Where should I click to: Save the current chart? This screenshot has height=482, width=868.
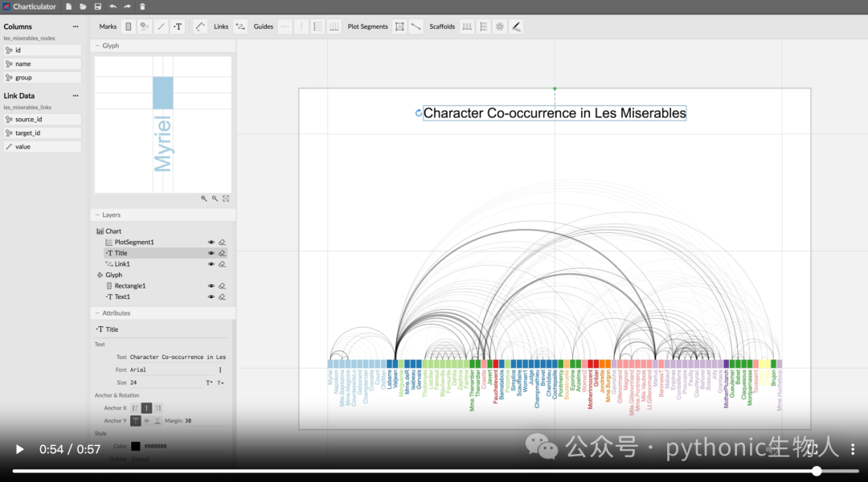click(98, 6)
